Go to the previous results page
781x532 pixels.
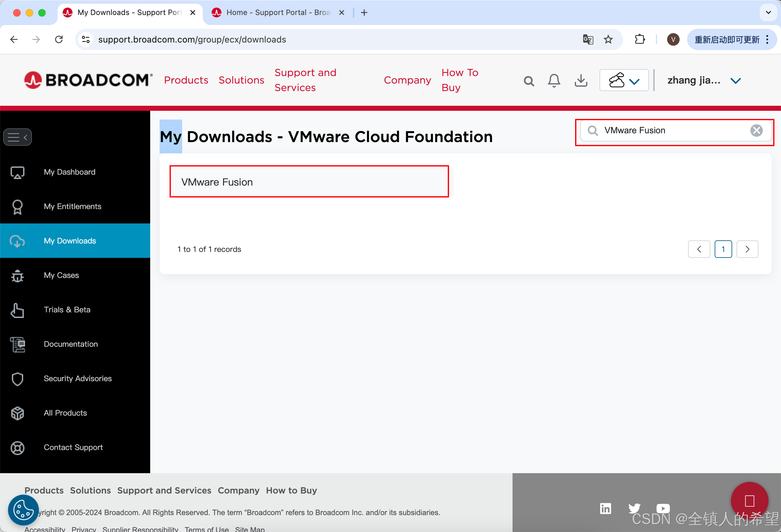point(699,249)
